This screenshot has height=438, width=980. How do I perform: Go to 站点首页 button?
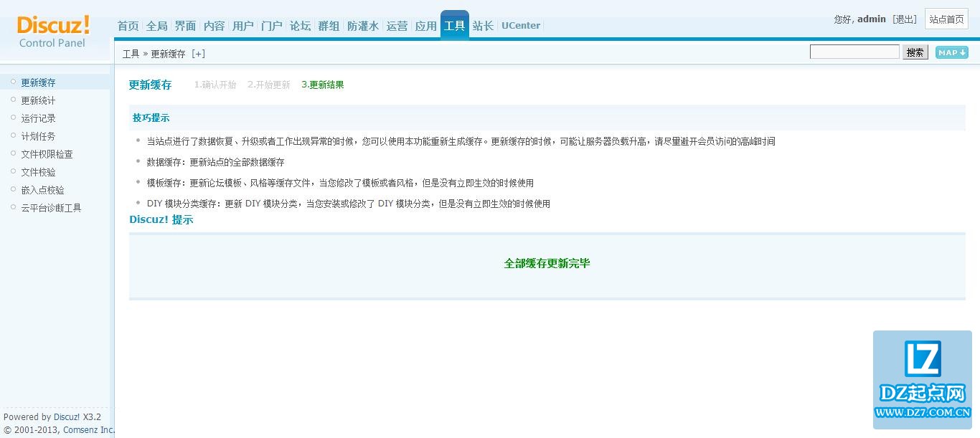point(946,19)
